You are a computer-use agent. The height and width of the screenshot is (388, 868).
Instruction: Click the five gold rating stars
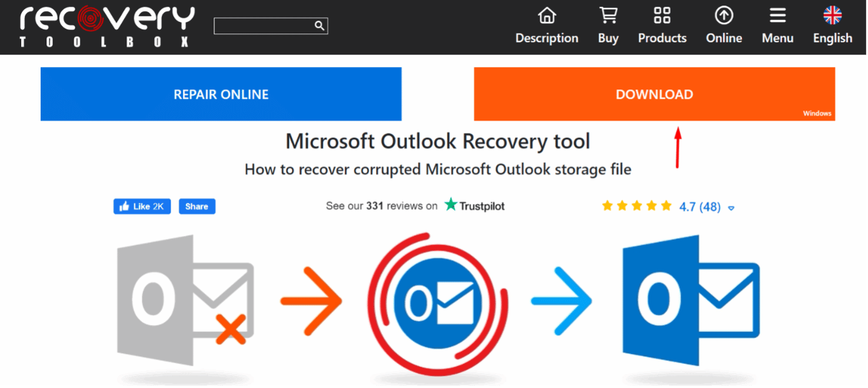coord(636,206)
